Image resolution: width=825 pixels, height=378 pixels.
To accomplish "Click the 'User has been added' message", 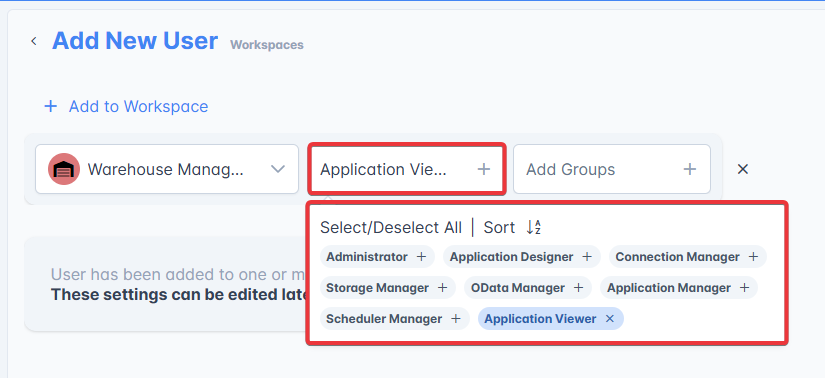I will (179, 274).
